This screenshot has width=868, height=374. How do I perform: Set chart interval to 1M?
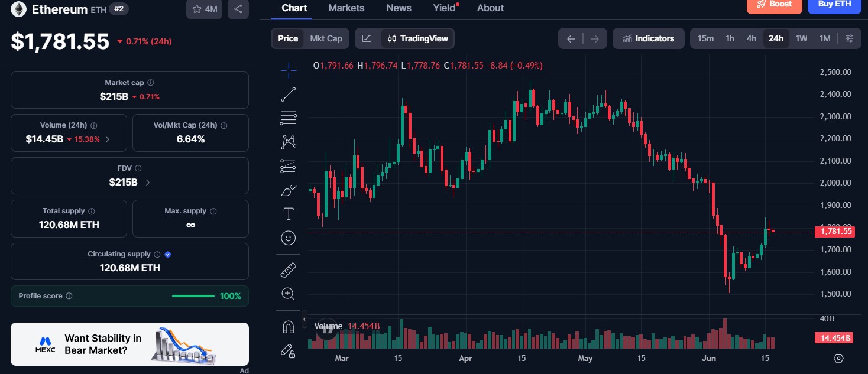[x=825, y=38]
